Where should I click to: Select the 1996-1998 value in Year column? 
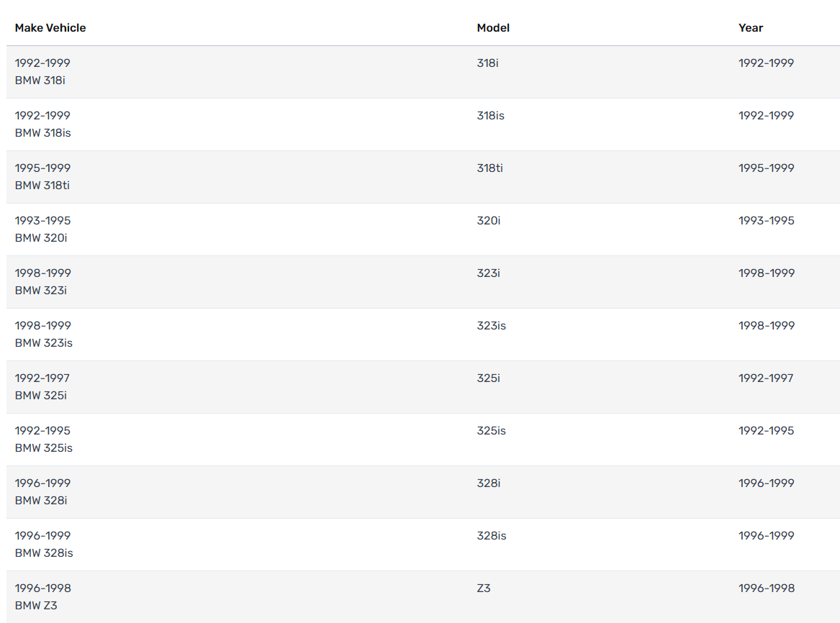[x=766, y=588]
